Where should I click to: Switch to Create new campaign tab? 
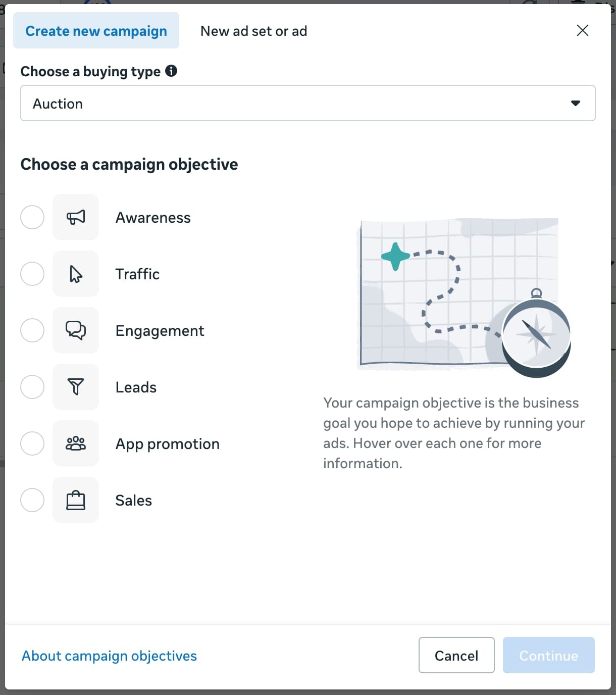(x=96, y=31)
